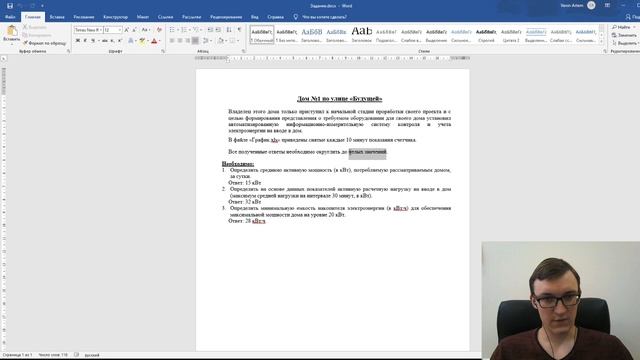
Task: Open the Find dropdown arrow
Action: pos(634,27)
